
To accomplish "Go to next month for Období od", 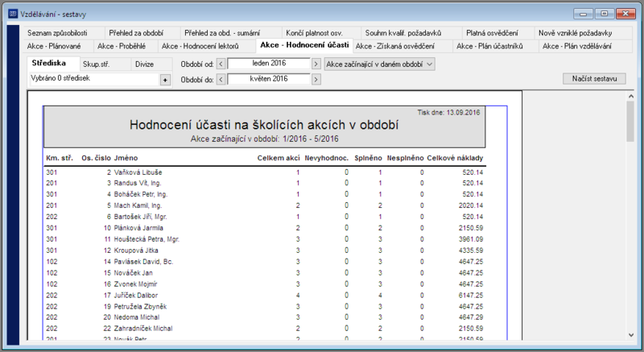I will [x=316, y=64].
